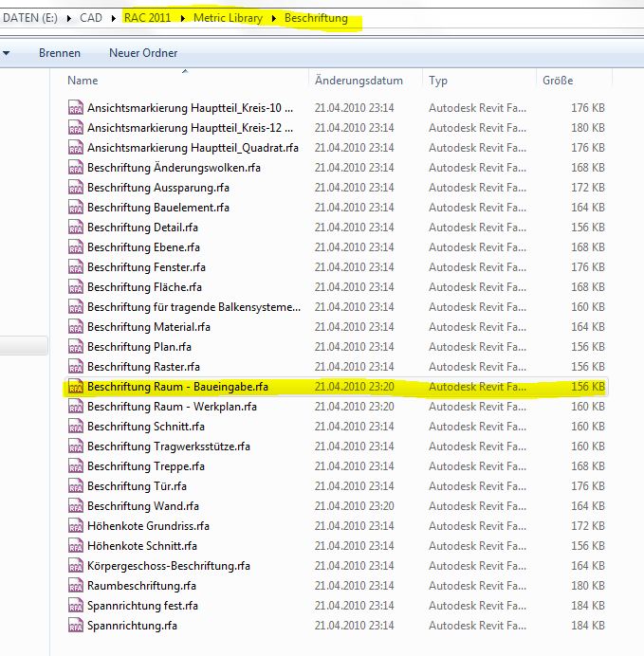Click RFA icon of Spannrichtung.rfa
644x656 pixels.
point(75,626)
